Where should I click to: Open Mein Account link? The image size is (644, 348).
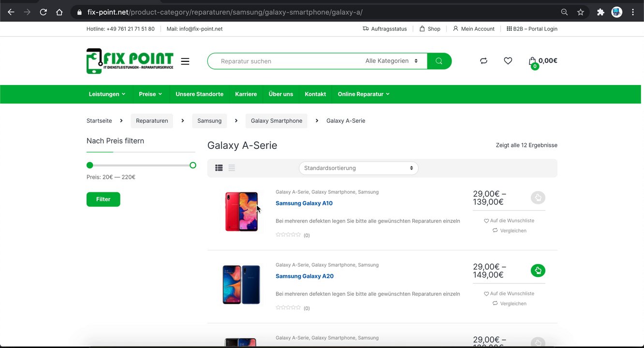tap(474, 29)
